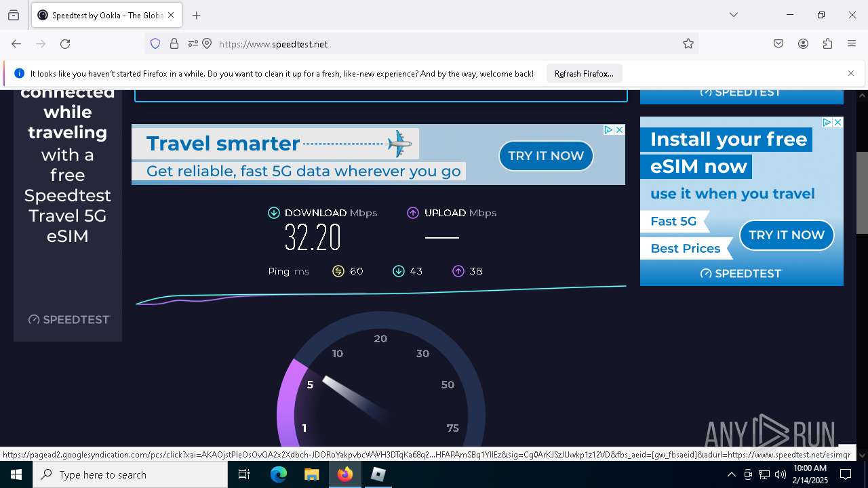Show site security padlock info
The image size is (868, 488).
pyautogui.click(x=174, y=44)
